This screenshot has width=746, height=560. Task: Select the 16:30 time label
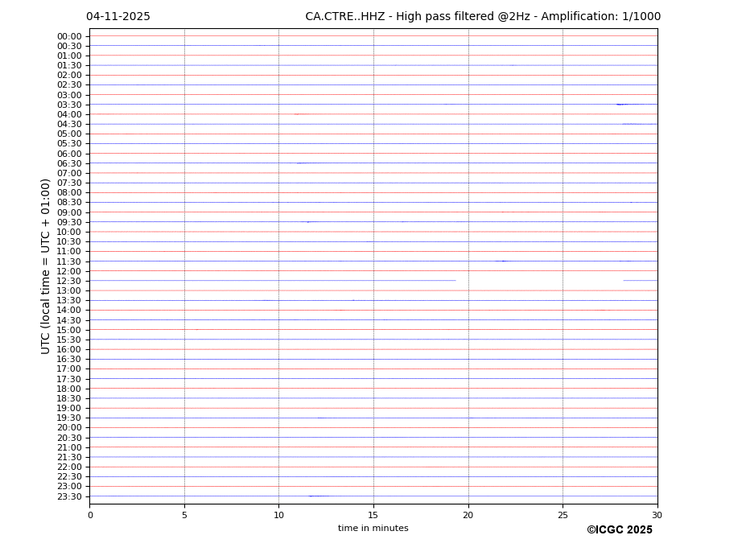point(69,359)
